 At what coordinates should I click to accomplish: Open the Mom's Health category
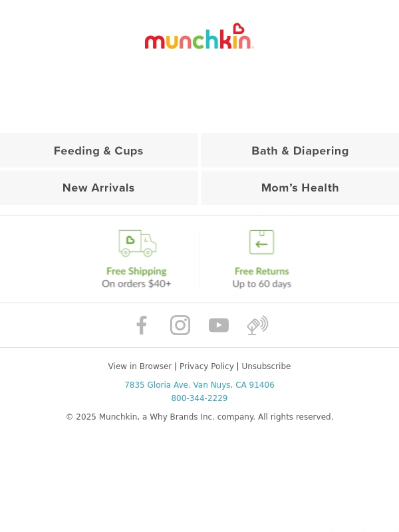pyautogui.click(x=300, y=188)
